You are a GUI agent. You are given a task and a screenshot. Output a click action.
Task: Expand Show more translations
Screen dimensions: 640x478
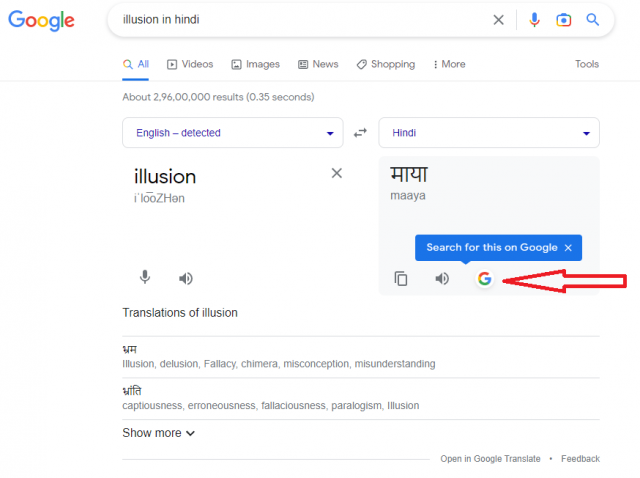tap(159, 433)
